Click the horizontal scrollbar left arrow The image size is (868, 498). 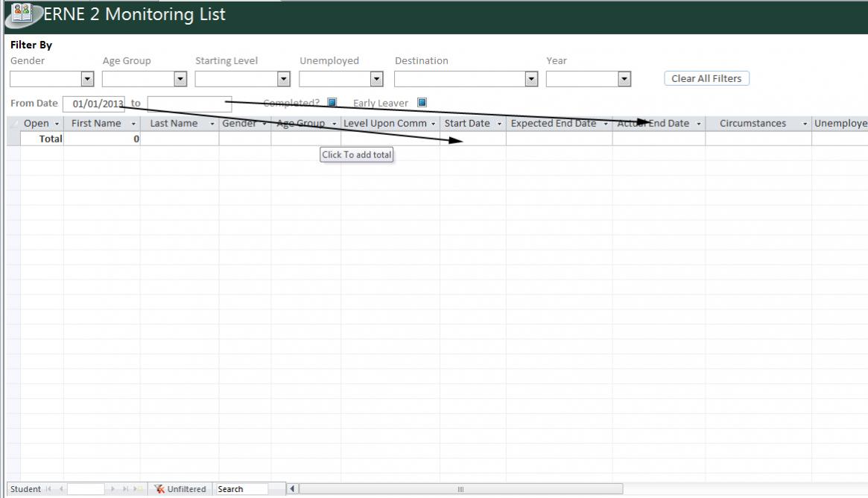coord(292,489)
